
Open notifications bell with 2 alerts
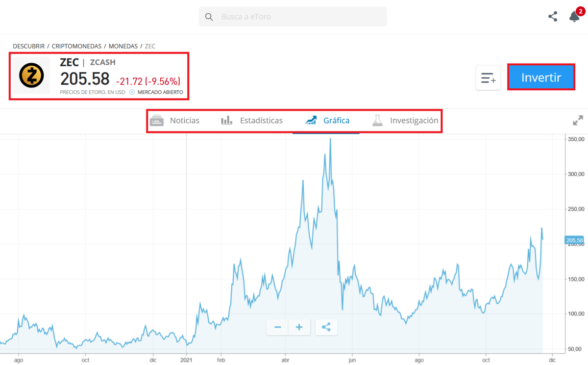point(574,17)
